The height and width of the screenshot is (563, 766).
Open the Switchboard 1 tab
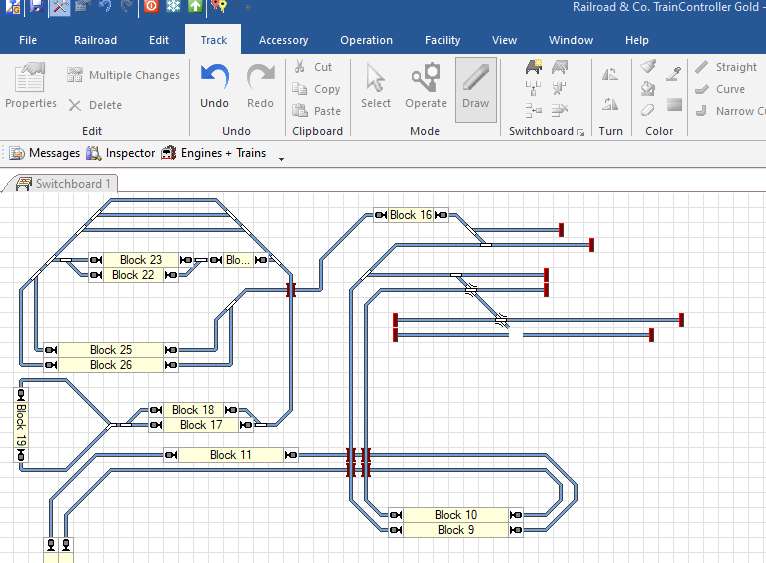pos(64,184)
